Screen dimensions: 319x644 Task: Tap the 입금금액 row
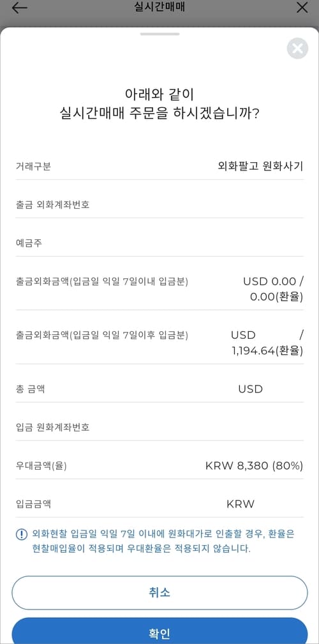[x=159, y=504]
